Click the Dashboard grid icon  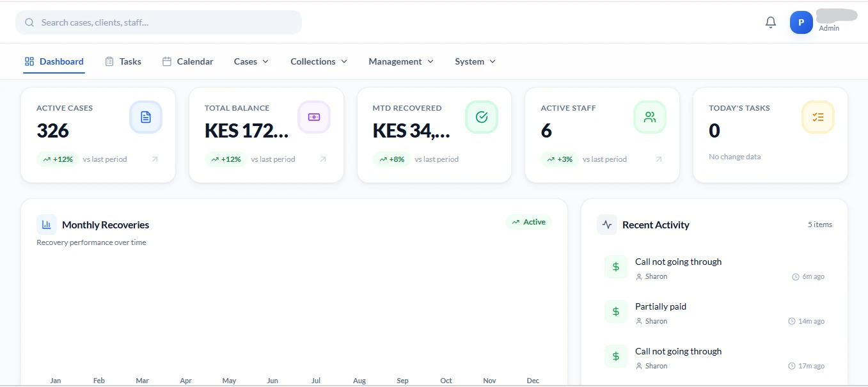pyautogui.click(x=29, y=61)
